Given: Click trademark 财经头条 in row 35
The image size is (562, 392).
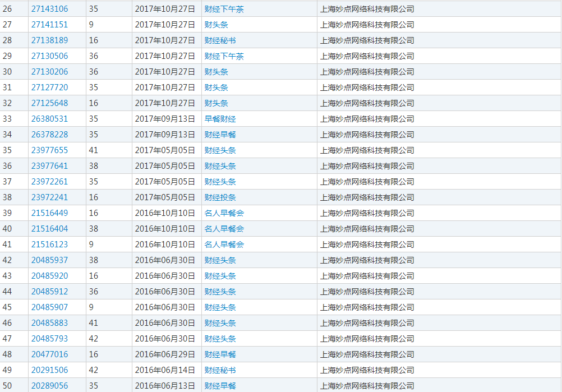Looking at the screenshot, I should coord(220,150).
